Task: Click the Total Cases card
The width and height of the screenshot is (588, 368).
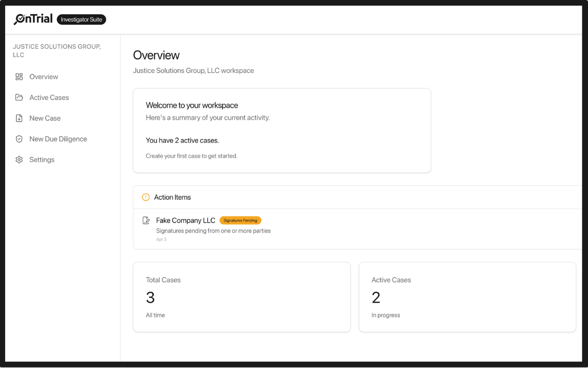Action: (x=242, y=297)
